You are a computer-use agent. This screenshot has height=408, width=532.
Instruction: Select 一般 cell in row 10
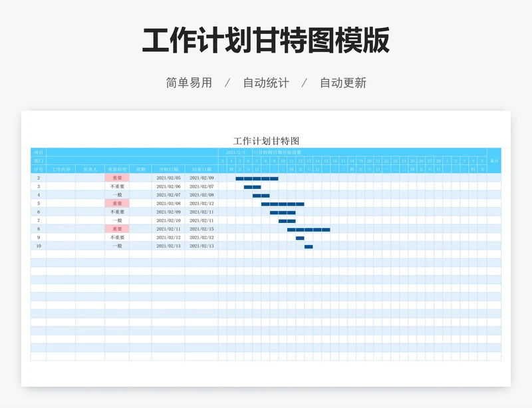pos(117,246)
